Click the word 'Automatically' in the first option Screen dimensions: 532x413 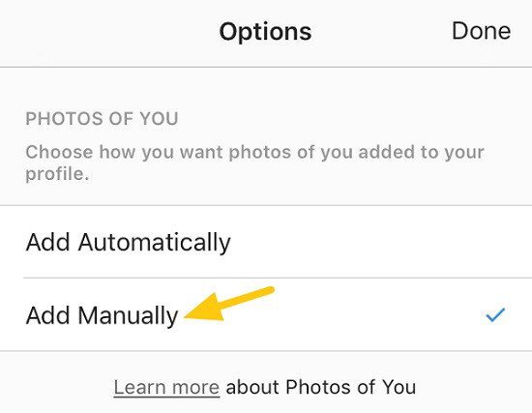click(155, 243)
